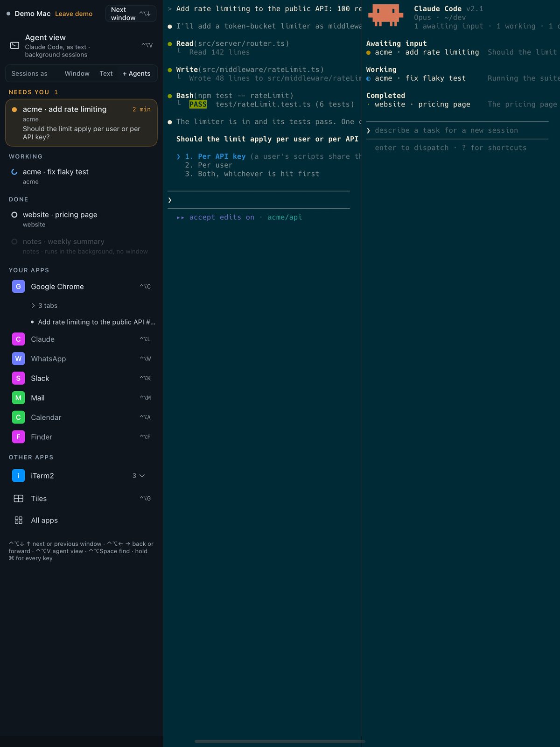Image resolution: width=560 pixels, height=747 pixels.
Task: Open the acme fix flaky test session
Action: click(x=81, y=176)
